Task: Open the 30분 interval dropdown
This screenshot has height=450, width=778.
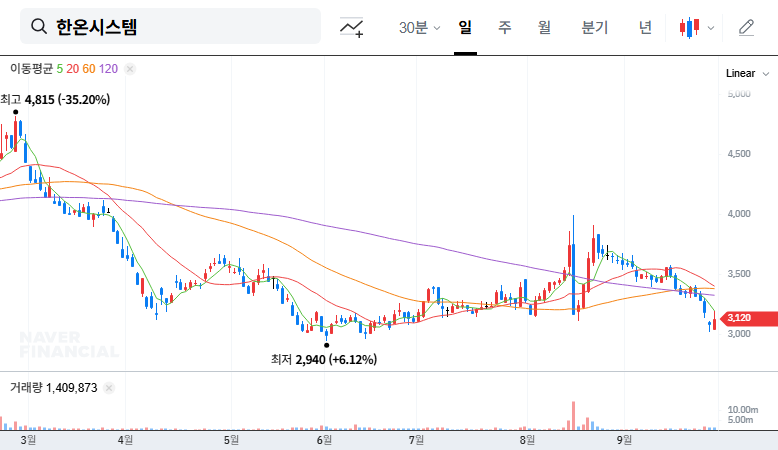Action: pyautogui.click(x=419, y=27)
